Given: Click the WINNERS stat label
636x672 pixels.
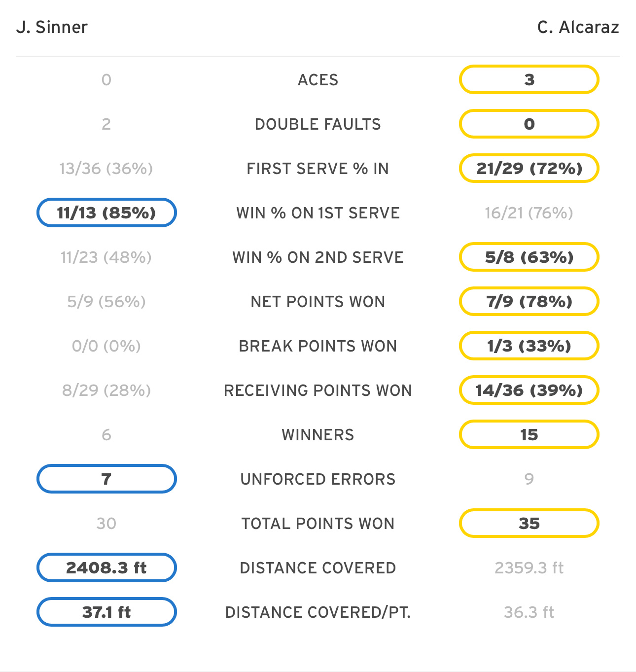Looking at the screenshot, I should [x=318, y=435].
